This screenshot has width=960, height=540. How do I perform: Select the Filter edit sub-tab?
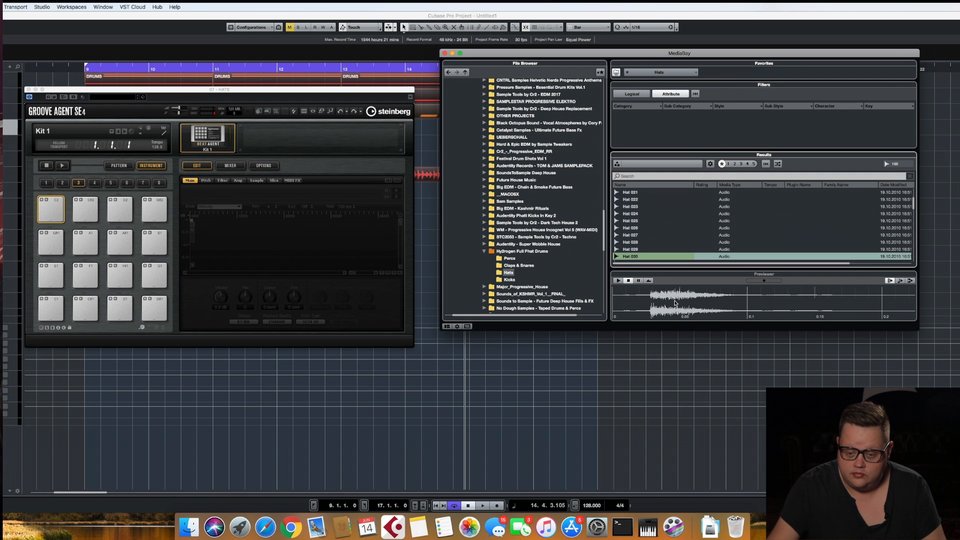coord(222,180)
